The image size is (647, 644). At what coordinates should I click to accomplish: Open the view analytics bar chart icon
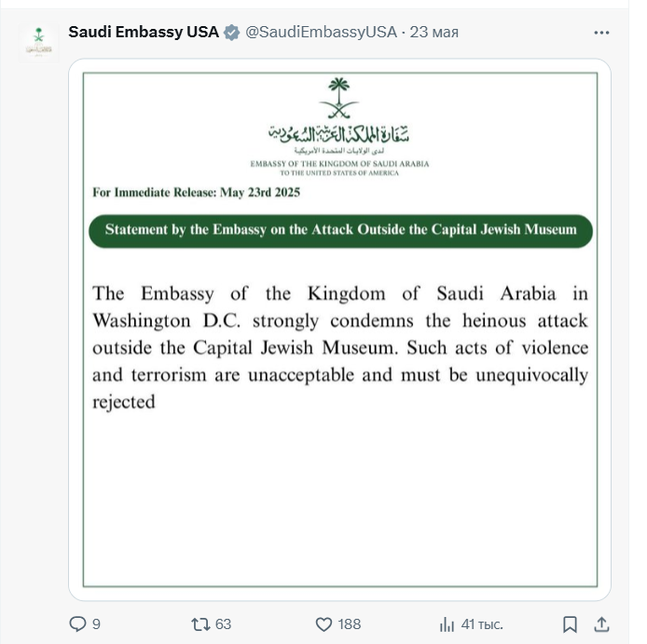[x=447, y=623]
